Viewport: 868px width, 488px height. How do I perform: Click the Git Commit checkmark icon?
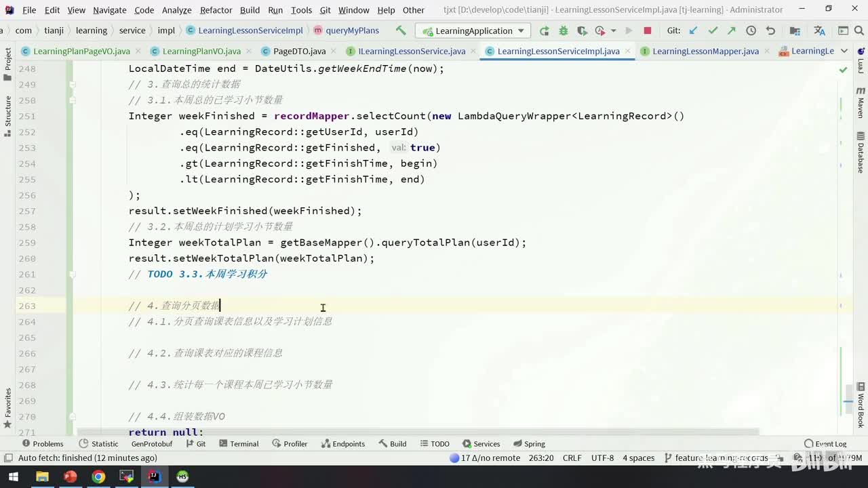click(713, 30)
